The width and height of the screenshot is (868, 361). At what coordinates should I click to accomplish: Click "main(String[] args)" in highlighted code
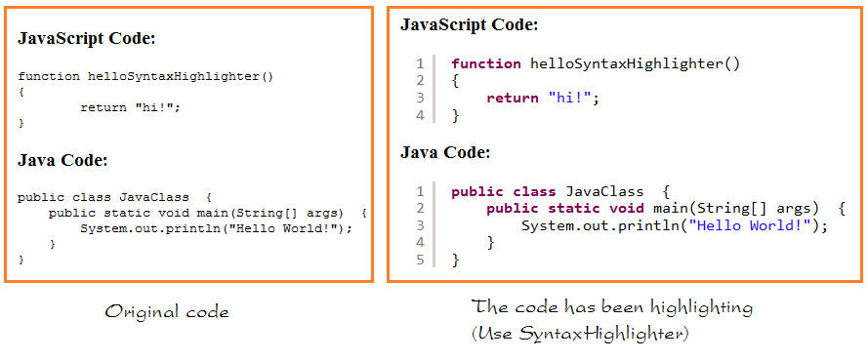pos(736,209)
